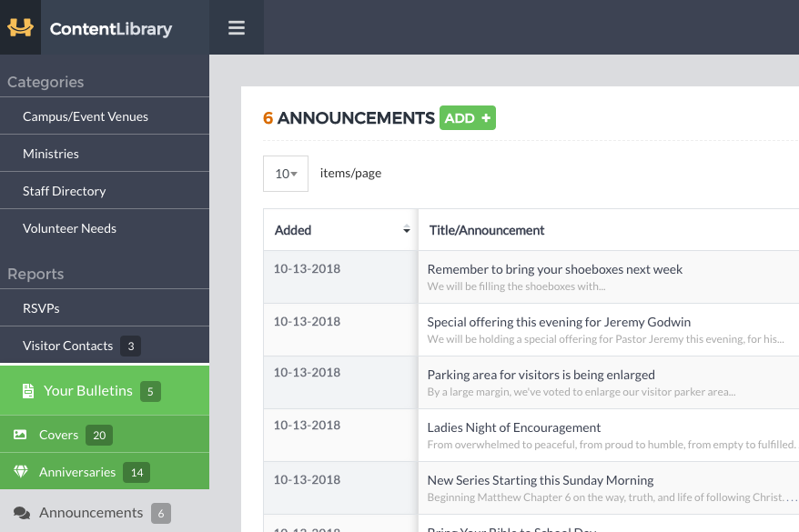799x532 pixels.
Task: Click the date of the Ladies Night row
Action: click(307, 425)
